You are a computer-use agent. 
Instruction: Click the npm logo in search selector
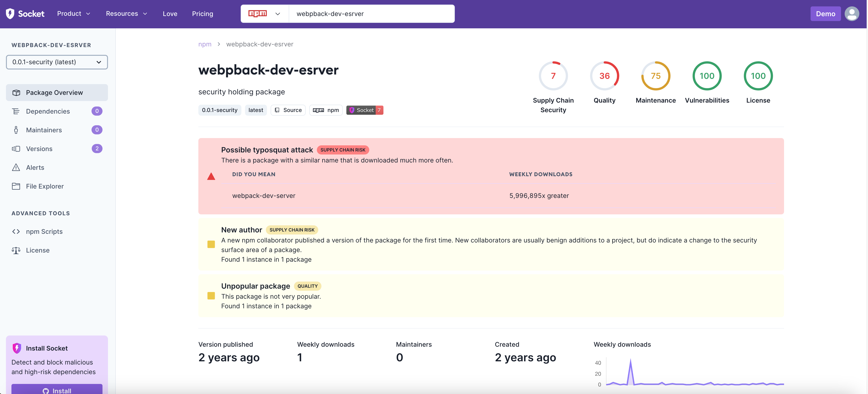pos(257,13)
